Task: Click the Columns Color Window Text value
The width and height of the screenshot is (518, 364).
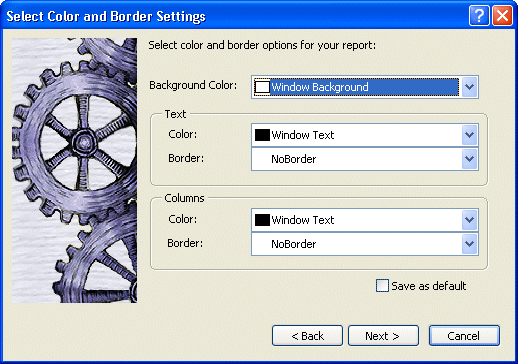Action: coord(303,220)
